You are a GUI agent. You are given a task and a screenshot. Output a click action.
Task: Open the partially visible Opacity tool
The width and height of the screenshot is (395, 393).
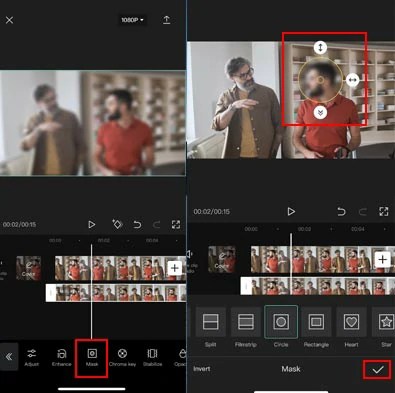tap(180, 358)
